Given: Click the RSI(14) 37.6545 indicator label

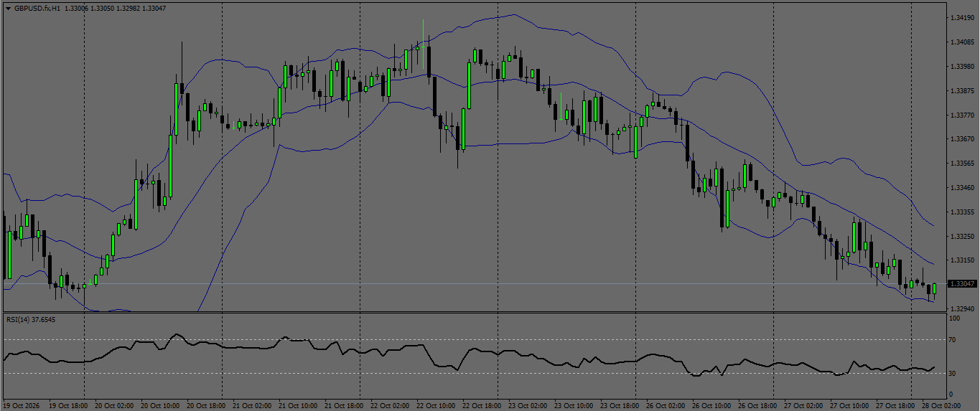Looking at the screenshot, I should [x=31, y=319].
